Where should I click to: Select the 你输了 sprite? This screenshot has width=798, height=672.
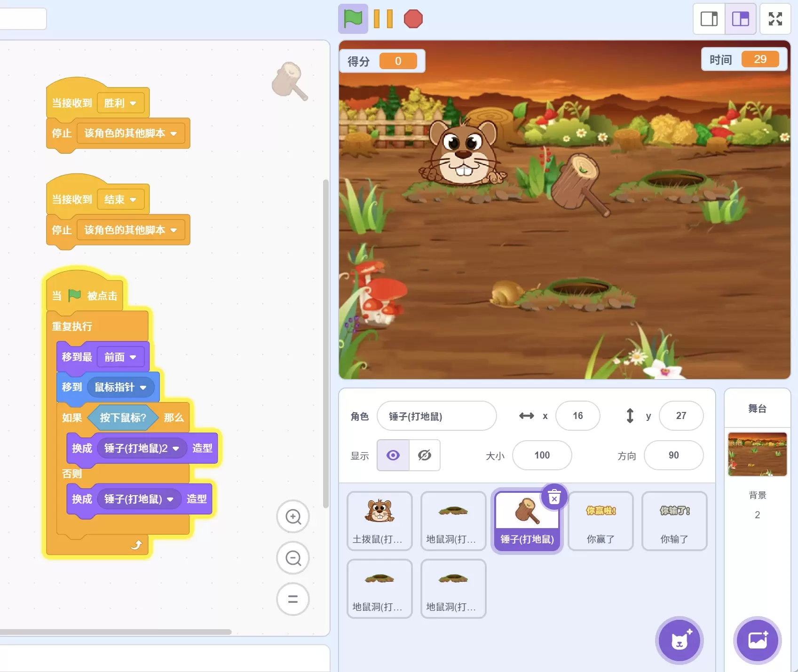[x=674, y=521]
